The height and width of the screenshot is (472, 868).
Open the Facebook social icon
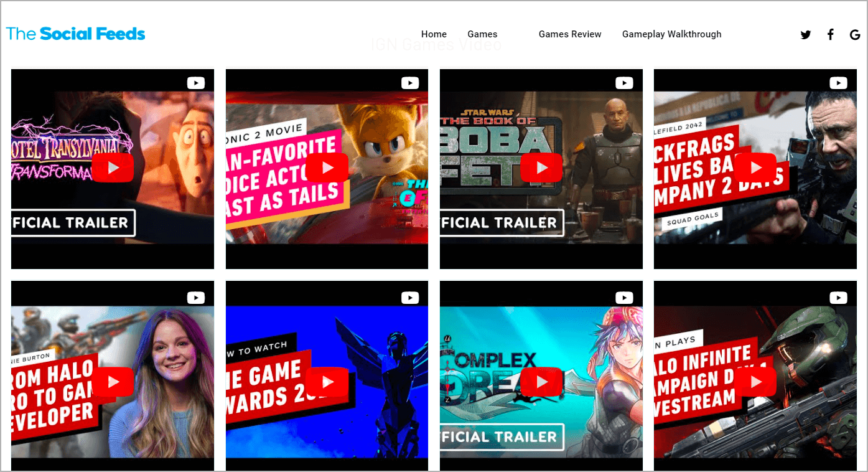831,34
